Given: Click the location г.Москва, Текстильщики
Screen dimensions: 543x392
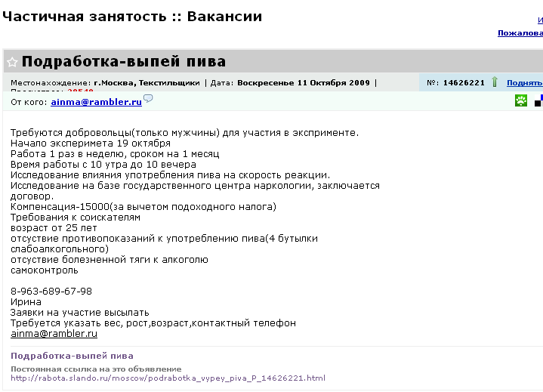Looking at the screenshot, I should (x=147, y=83).
